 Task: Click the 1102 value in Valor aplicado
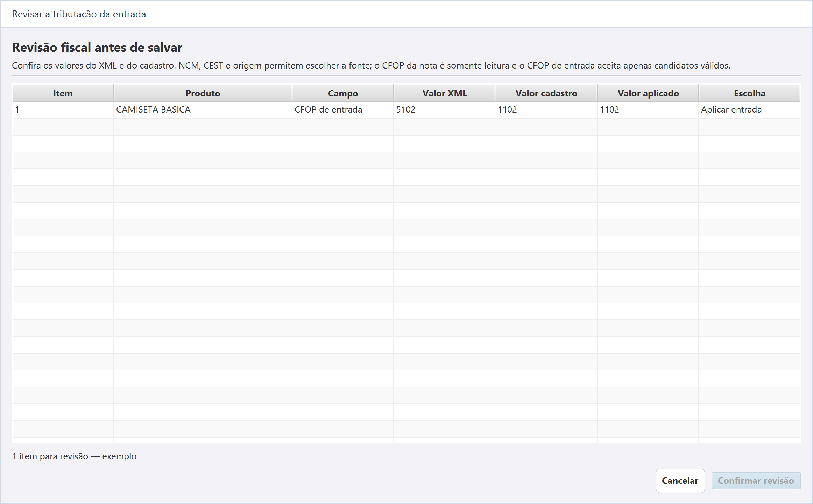click(x=648, y=110)
